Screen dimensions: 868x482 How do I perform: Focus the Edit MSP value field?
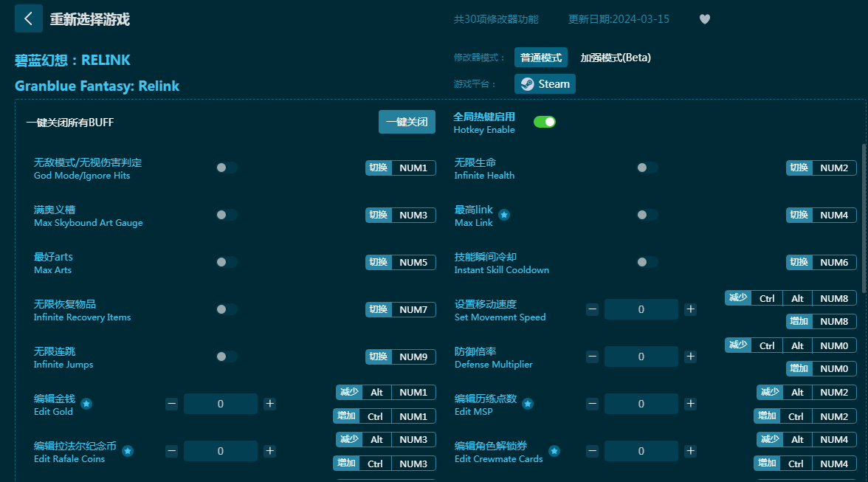pos(641,404)
